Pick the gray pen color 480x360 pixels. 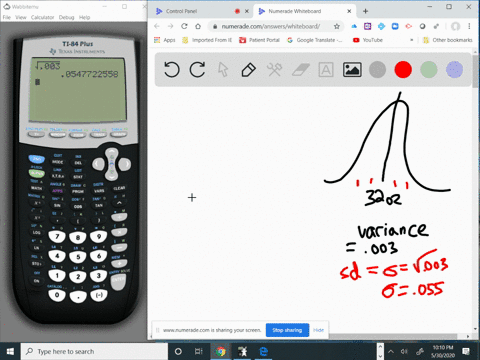pyautogui.click(x=377, y=70)
